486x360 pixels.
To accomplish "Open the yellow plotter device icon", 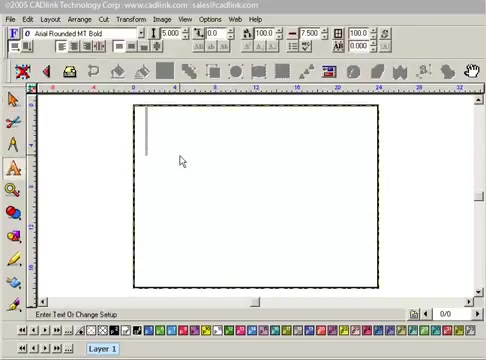I will coord(70,72).
